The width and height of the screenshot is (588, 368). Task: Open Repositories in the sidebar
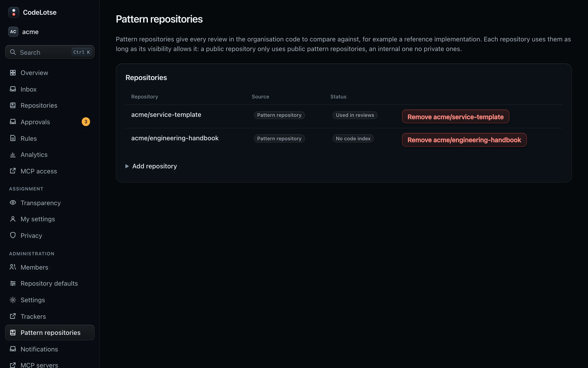point(50,105)
